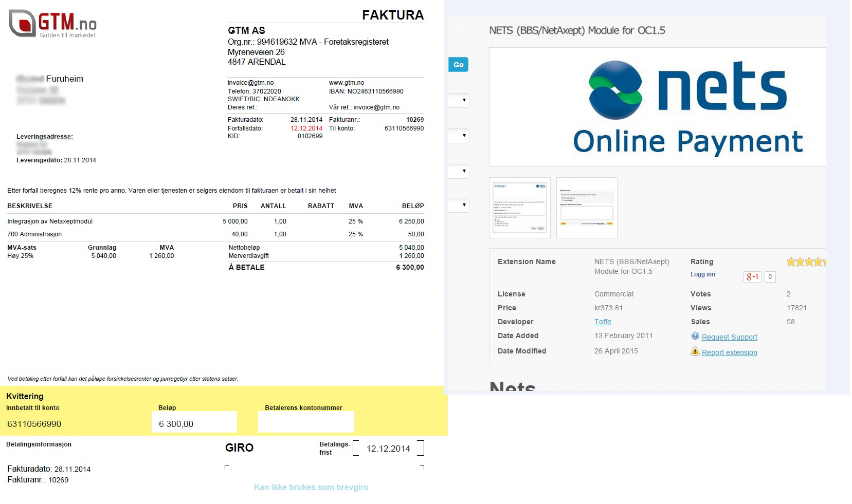Open the Report extension link
Image resolution: width=852 pixels, height=504 pixels.
[729, 352]
